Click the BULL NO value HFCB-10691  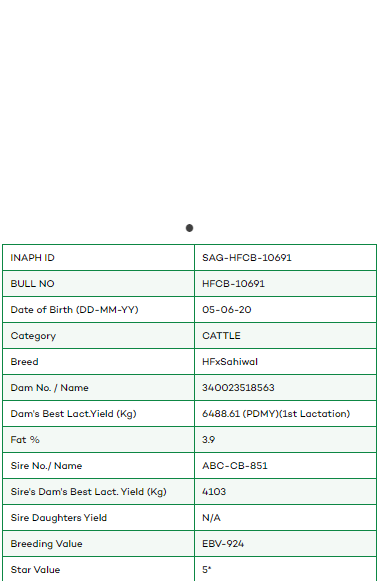(x=233, y=283)
